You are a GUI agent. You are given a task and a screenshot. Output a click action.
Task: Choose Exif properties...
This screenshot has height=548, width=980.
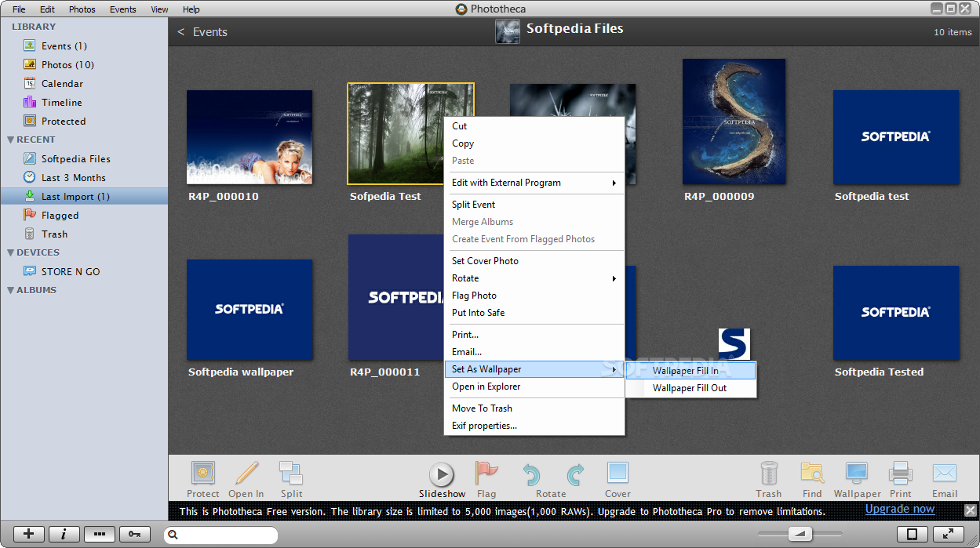[534, 426]
